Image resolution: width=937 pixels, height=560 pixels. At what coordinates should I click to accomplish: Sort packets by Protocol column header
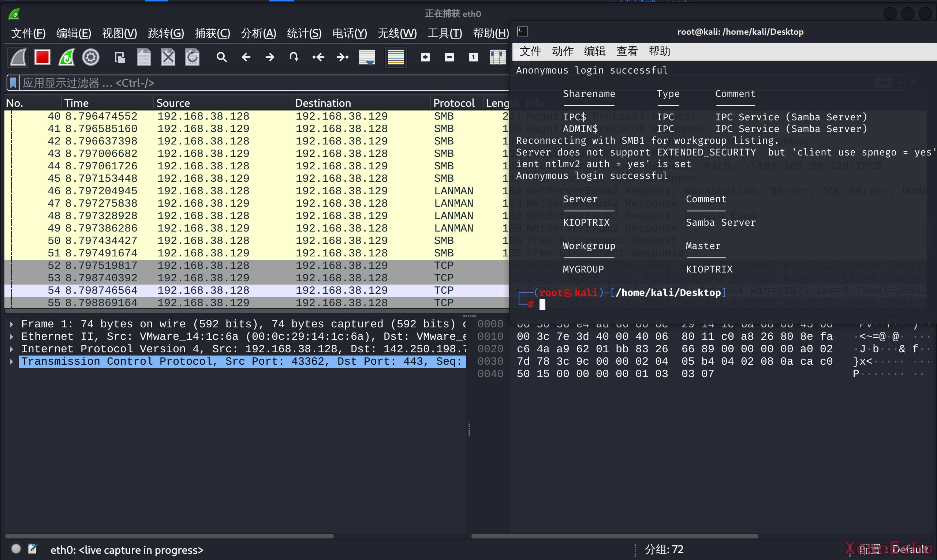click(453, 103)
